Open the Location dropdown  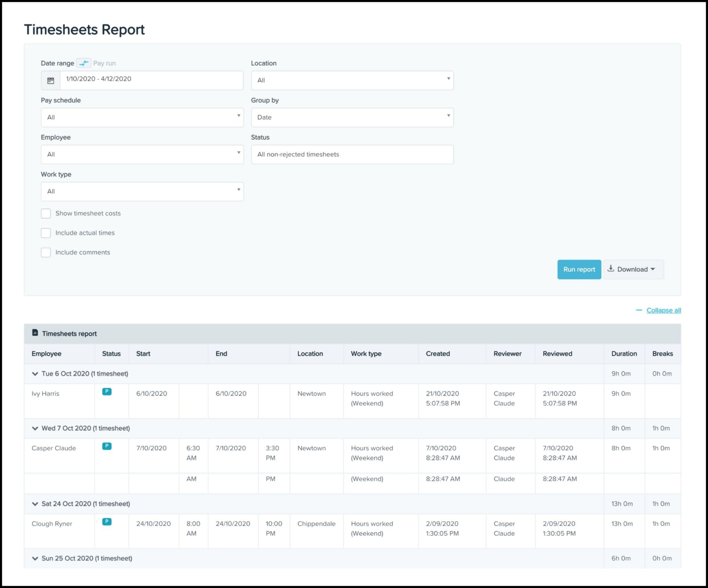(x=352, y=80)
